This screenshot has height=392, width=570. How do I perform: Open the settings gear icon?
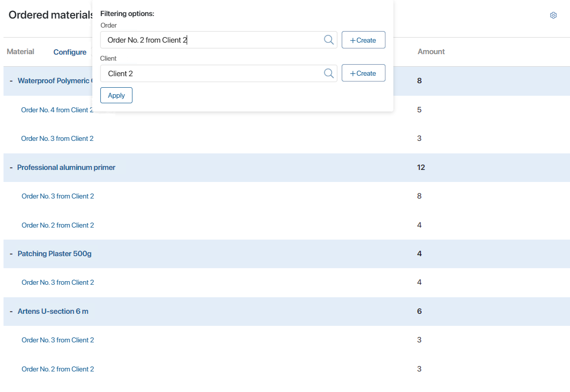coord(553,16)
